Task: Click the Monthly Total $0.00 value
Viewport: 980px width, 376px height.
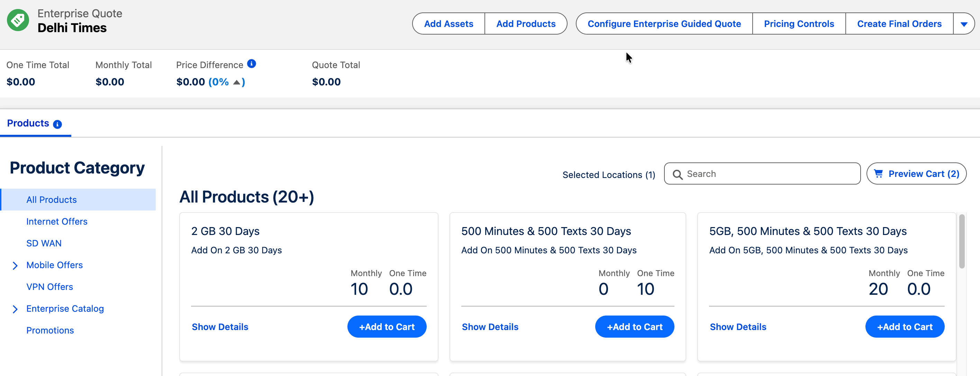Action: point(110,82)
